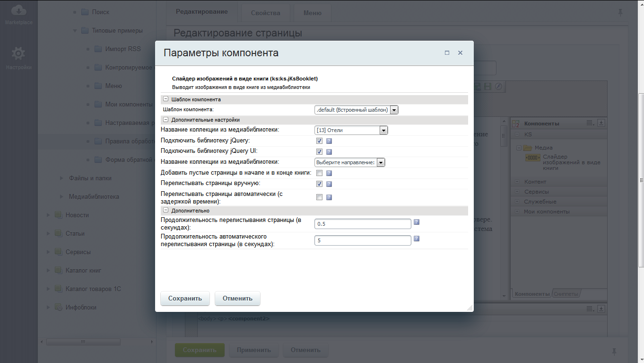
Task: Click help icon beside page flip duration field
Action: point(417,222)
